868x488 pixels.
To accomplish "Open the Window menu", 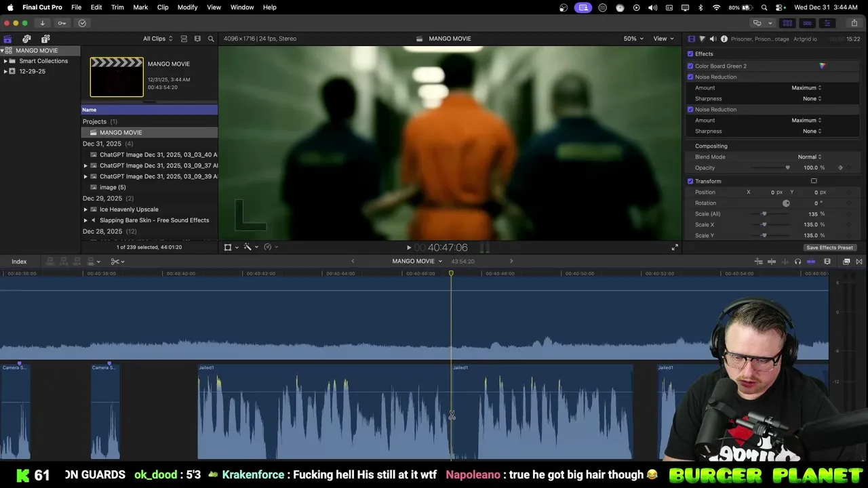I will tap(242, 7).
